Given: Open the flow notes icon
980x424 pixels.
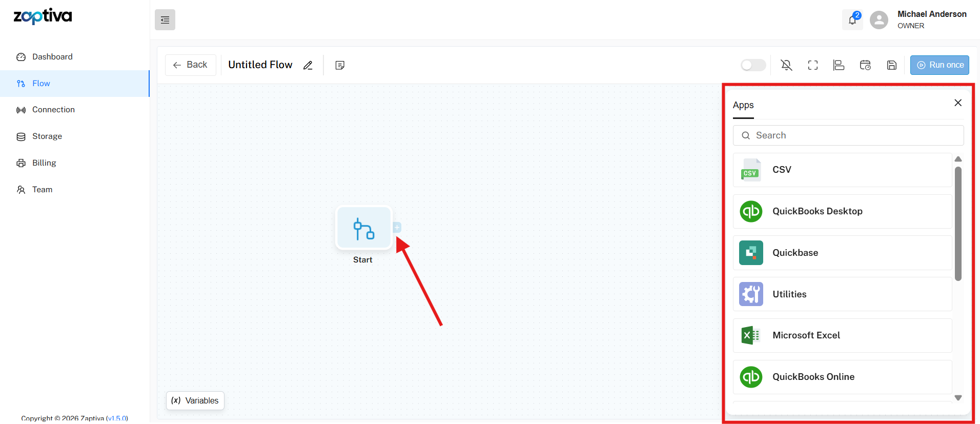Looking at the screenshot, I should click(x=340, y=65).
